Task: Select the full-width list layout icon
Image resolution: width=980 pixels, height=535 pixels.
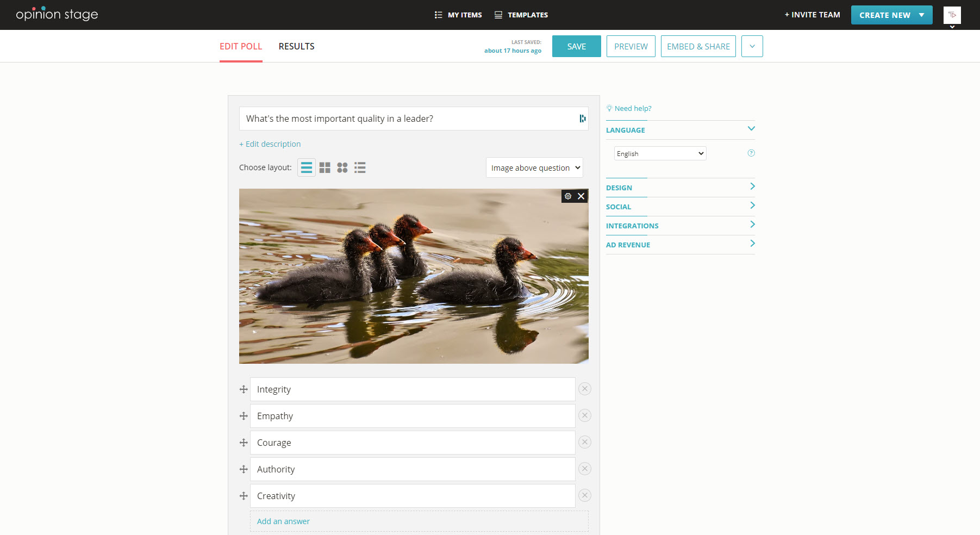Action: (307, 167)
